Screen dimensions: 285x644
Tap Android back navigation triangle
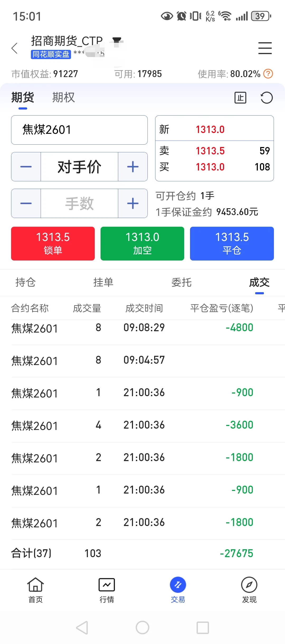pyautogui.click(x=82, y=628)
